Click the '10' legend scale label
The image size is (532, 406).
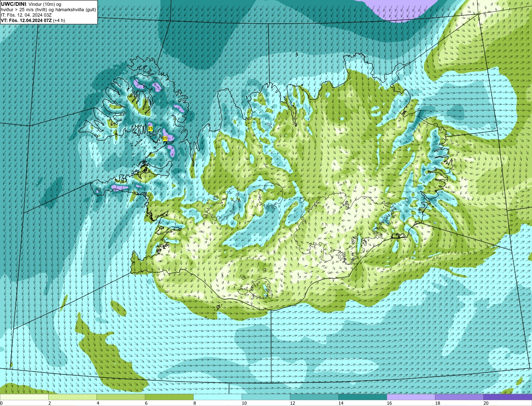pyautogui.click(x=244, y=403)
